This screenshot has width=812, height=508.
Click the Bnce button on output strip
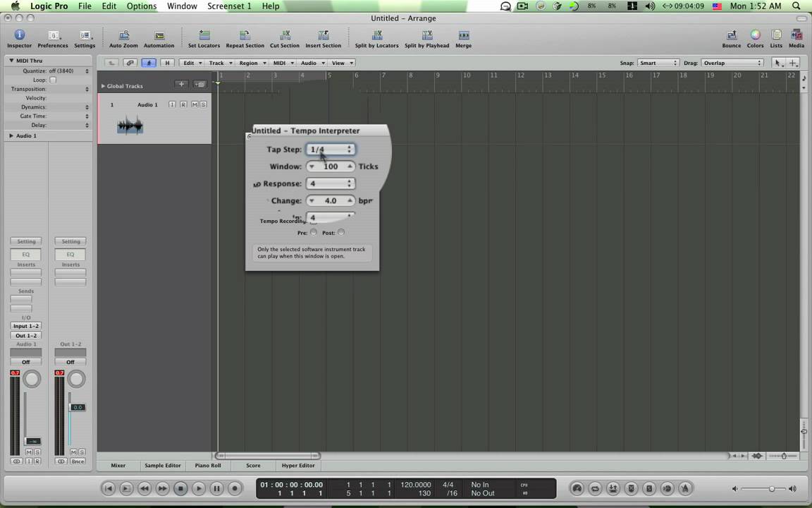pos(78,461)
